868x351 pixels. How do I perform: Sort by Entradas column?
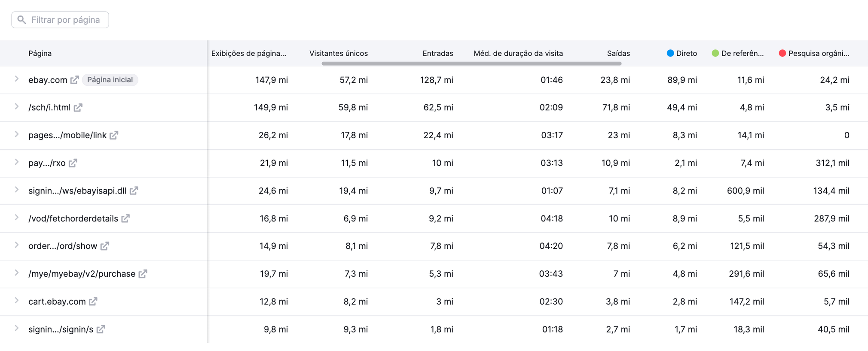[x=438, y=53]
